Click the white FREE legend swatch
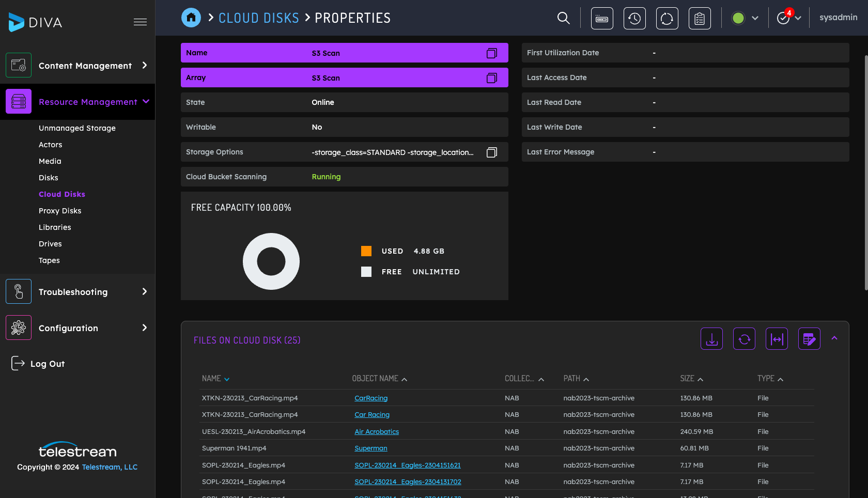The width and height of the screenshot is (868, 498). point(366,272)
